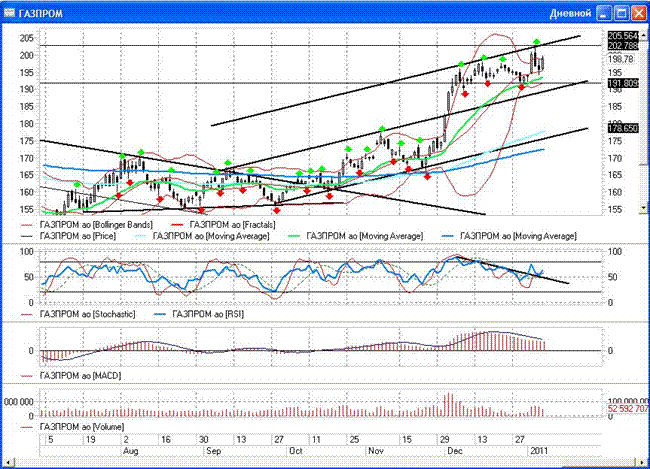Click the Oct month label on time axis

(296, 451)
